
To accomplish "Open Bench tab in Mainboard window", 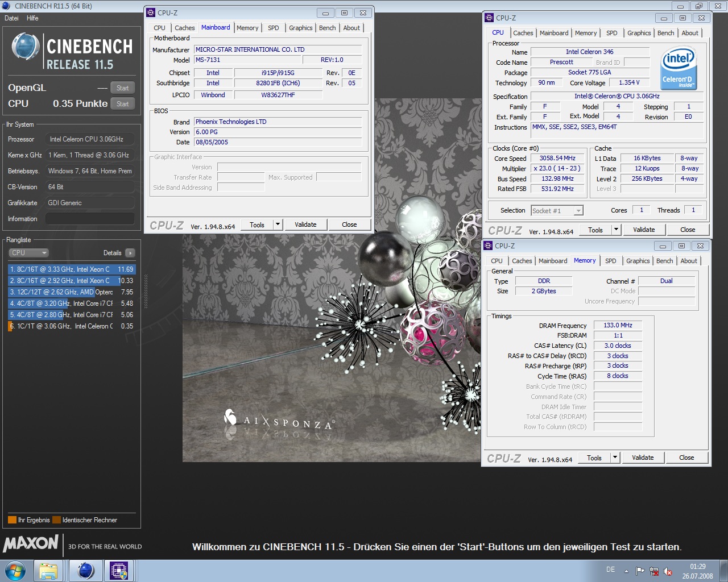I will [x=327, y=28].
